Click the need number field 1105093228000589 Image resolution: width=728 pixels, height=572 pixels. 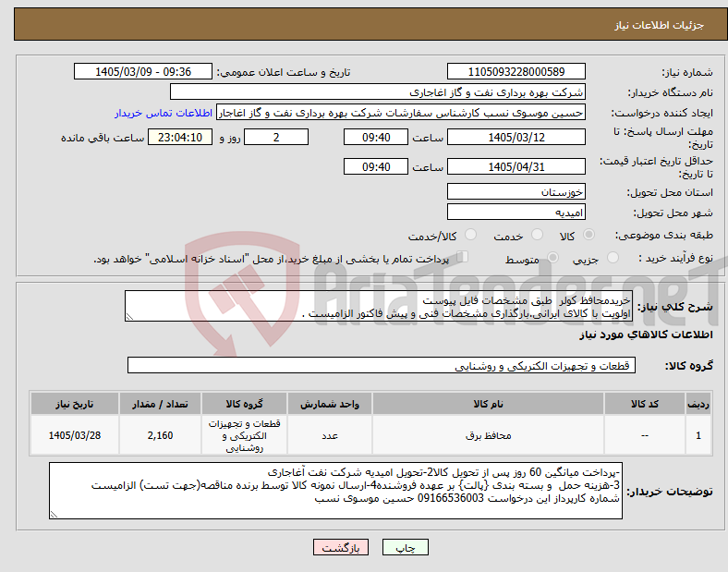click(x=516, y=71)
